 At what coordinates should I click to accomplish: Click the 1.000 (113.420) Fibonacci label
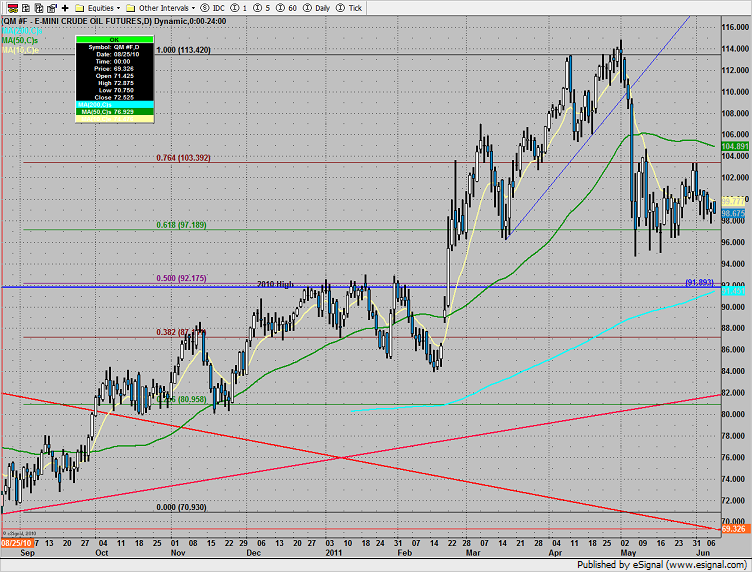pyautogui.click(x=183, y=50)
